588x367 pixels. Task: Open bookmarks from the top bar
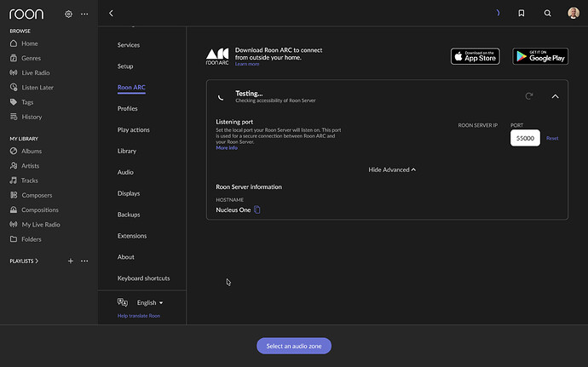click(522, 13)
